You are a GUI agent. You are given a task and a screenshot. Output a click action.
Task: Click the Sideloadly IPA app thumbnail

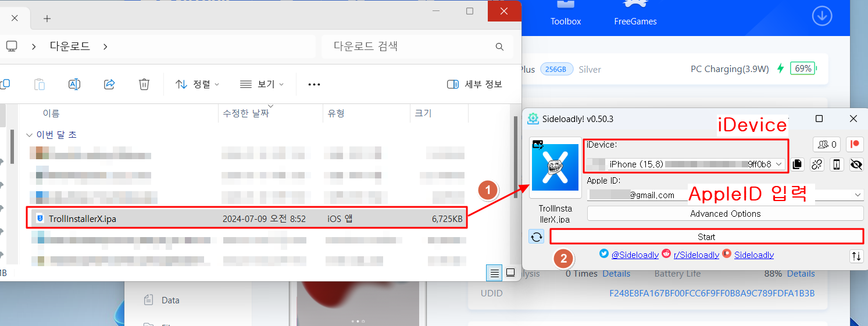pyautogui.click(x=555, y=167)
